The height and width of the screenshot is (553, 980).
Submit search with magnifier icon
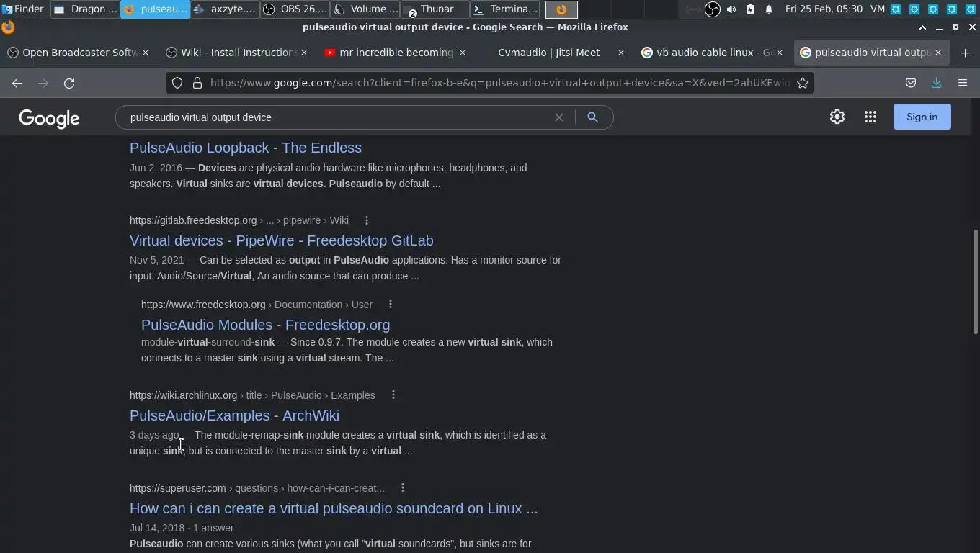593,117
